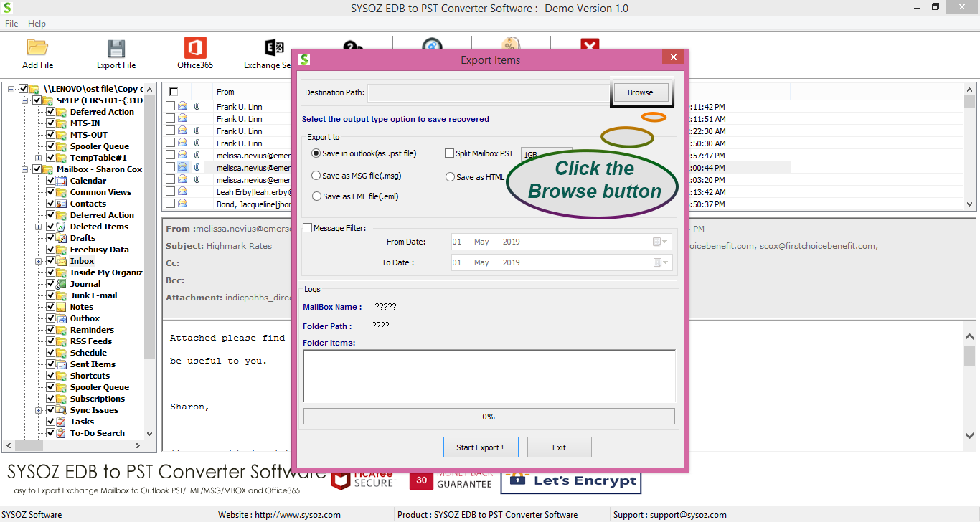Open the Help menu
980x522 pixels.
(37, 24)
